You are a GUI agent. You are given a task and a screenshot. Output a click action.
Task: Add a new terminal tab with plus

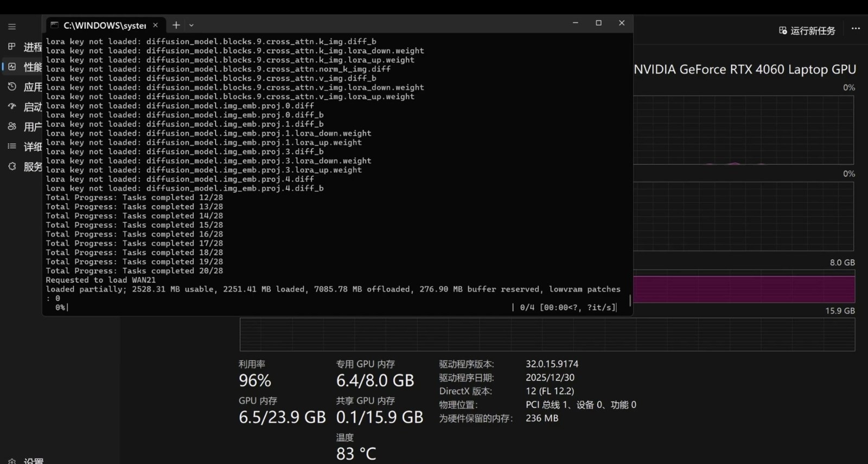click(176, 25)
